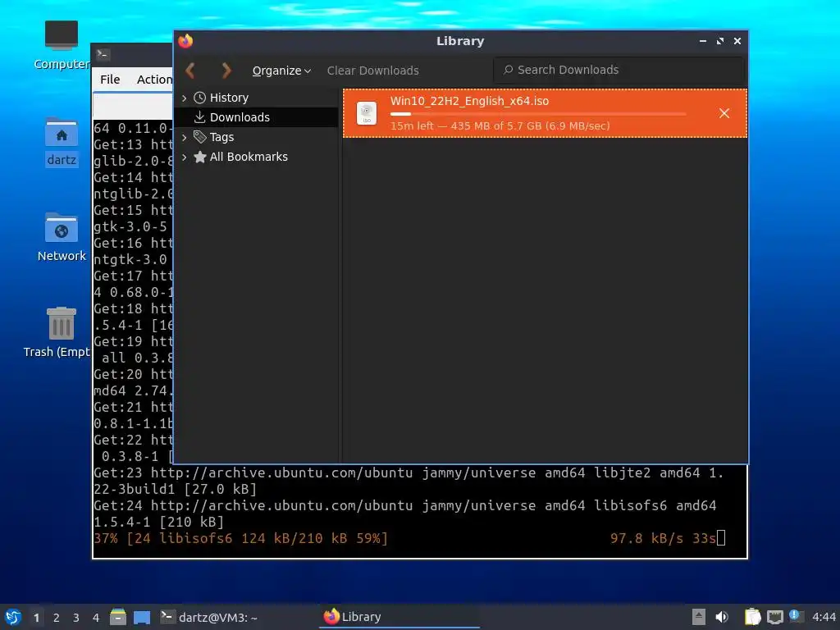This screenshot has width=840, height=630.
Task: Open the network connection tray icon
Action: click(x=775, y=617)
